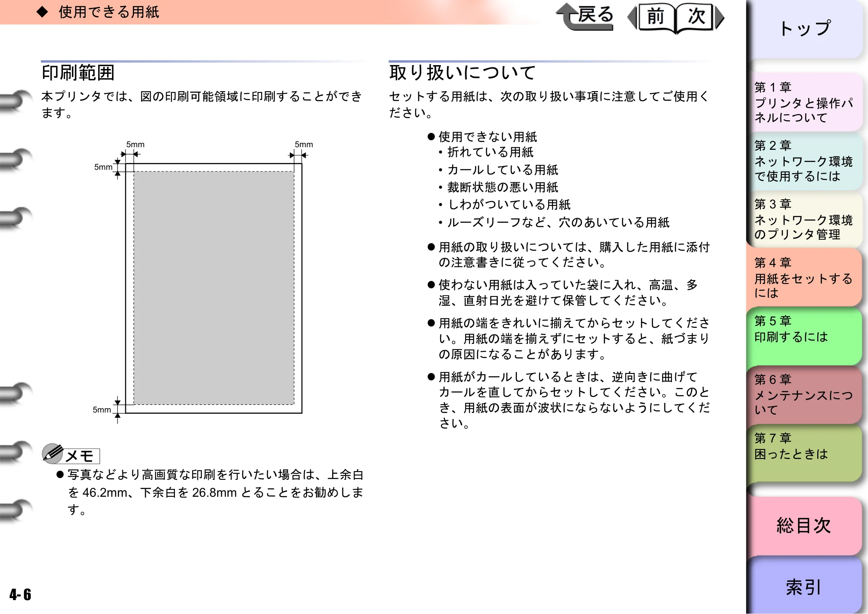Click the カールしている用紙 list item
Image resolution: width=868 pixels, height=614 pixels.
503,170
